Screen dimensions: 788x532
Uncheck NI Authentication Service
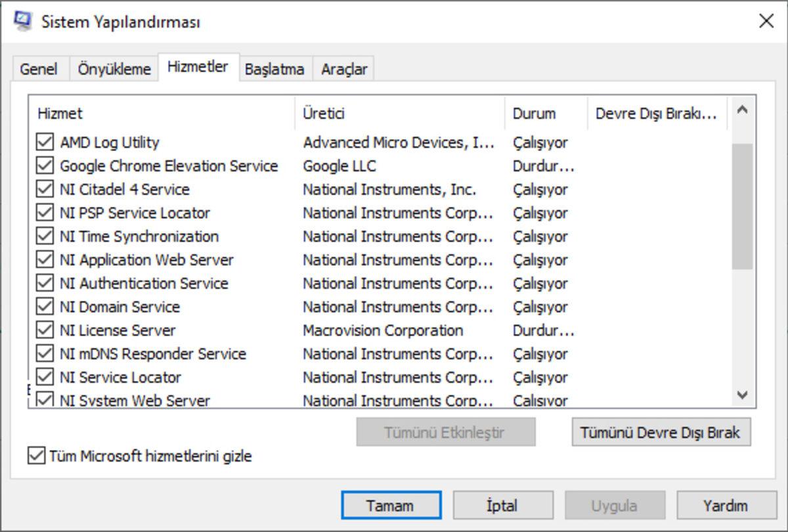[42, 284]
